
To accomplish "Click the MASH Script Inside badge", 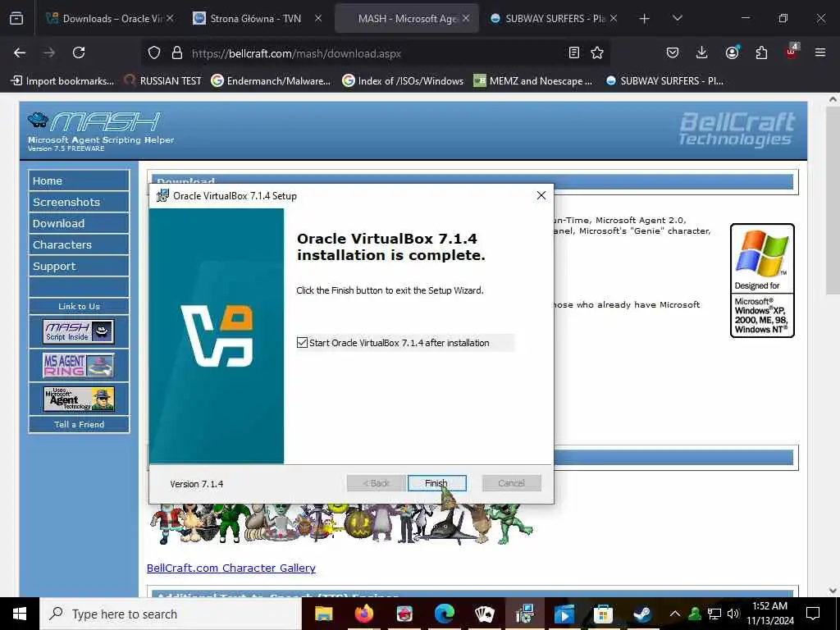I will point(79,331).
